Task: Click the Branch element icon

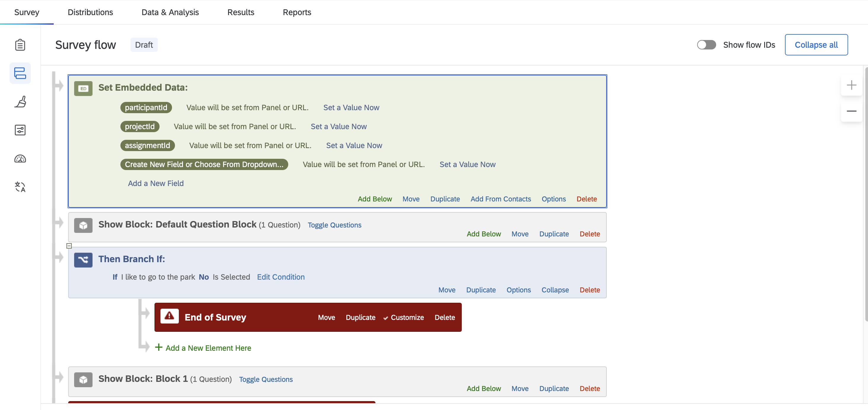Action: [83, 260]
